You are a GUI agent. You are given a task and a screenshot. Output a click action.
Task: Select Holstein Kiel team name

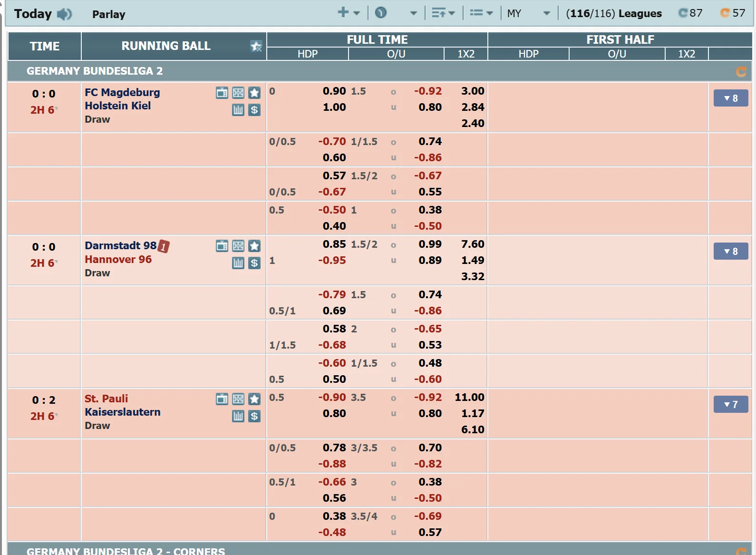pos(117,106)
